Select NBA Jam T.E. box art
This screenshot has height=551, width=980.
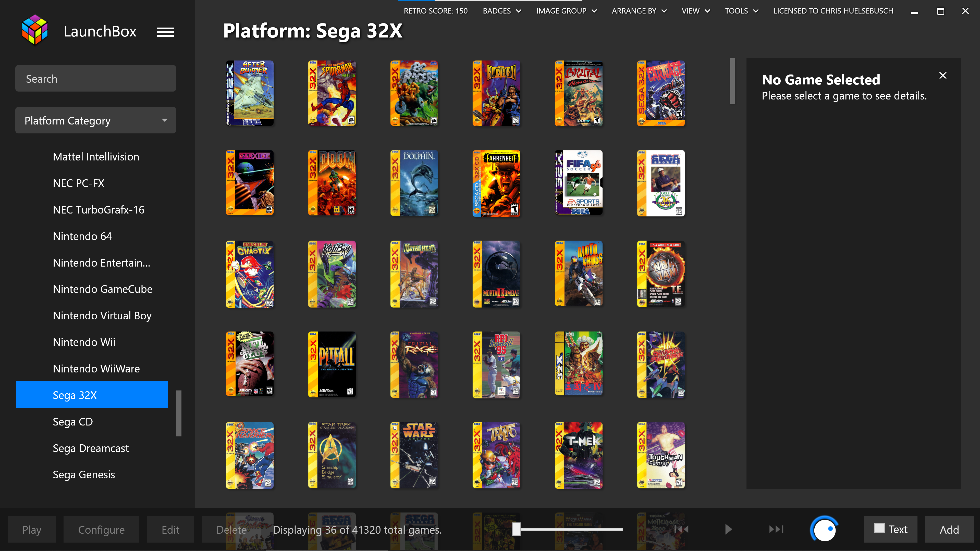pyautogui.click(x=661, y=274)
